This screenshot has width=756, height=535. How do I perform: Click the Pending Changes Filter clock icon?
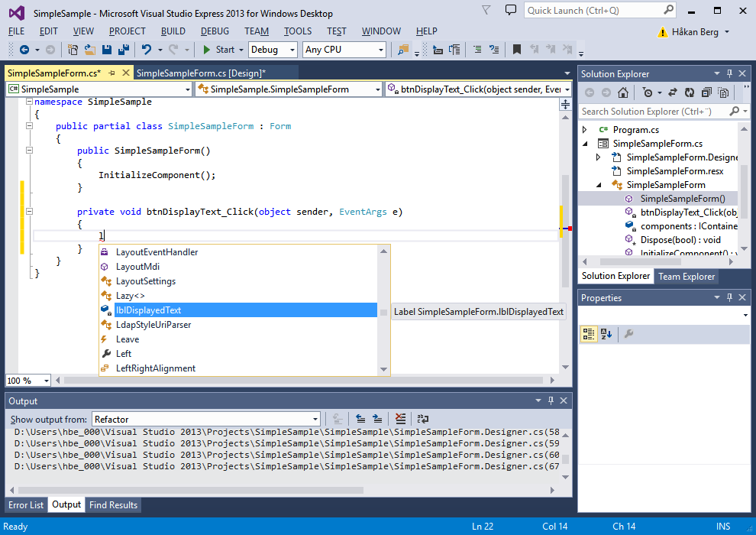[648, 92]
